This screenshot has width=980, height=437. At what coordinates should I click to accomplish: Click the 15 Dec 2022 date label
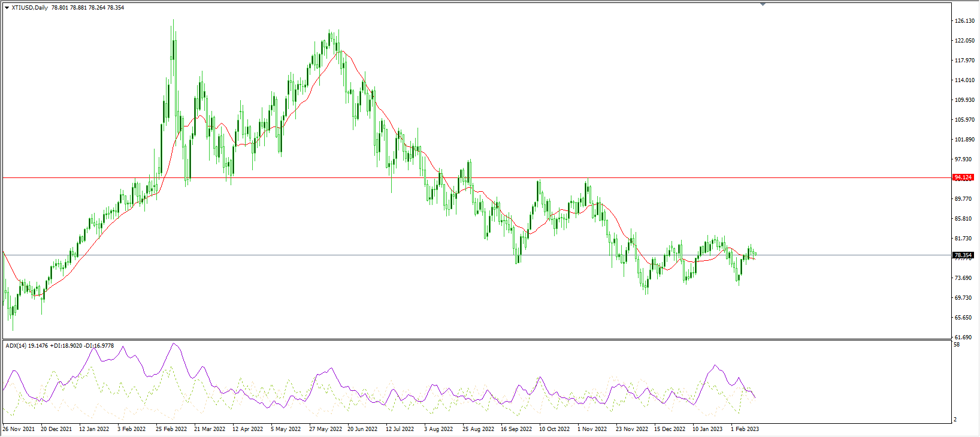[x=670, y=429]
